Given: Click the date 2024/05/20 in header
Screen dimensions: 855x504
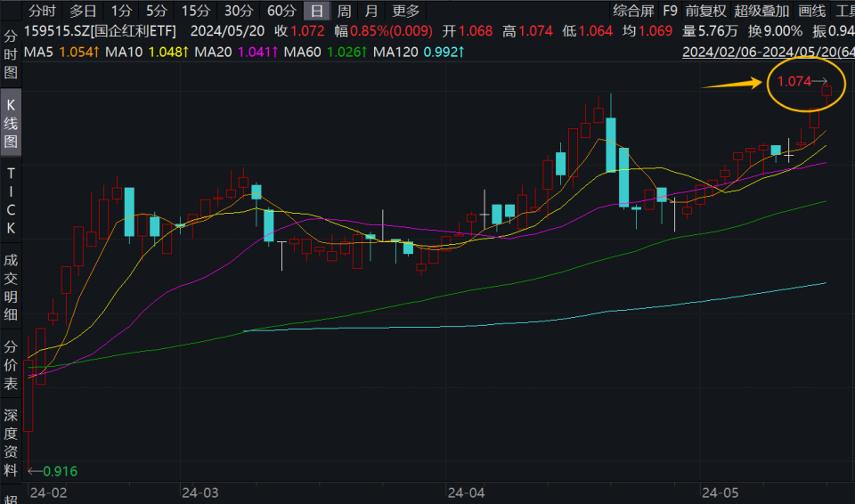Looking at the screenshot, I should point(227,31).
